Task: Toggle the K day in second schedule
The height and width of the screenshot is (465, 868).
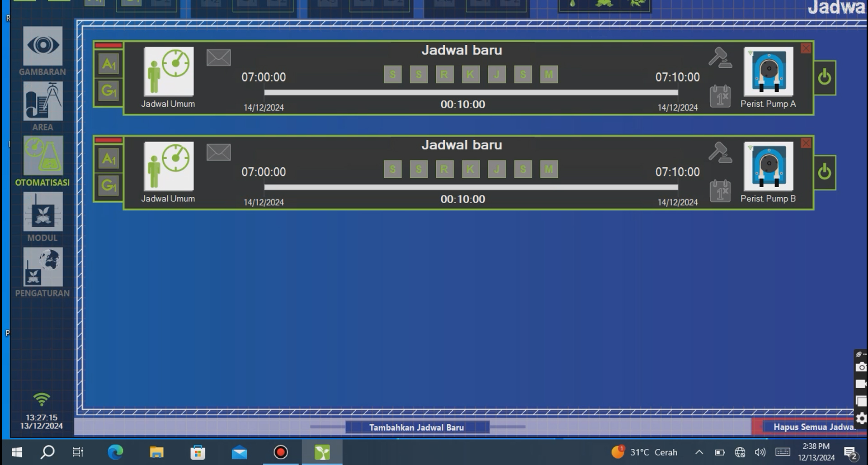Action: [x=471, y=170]
